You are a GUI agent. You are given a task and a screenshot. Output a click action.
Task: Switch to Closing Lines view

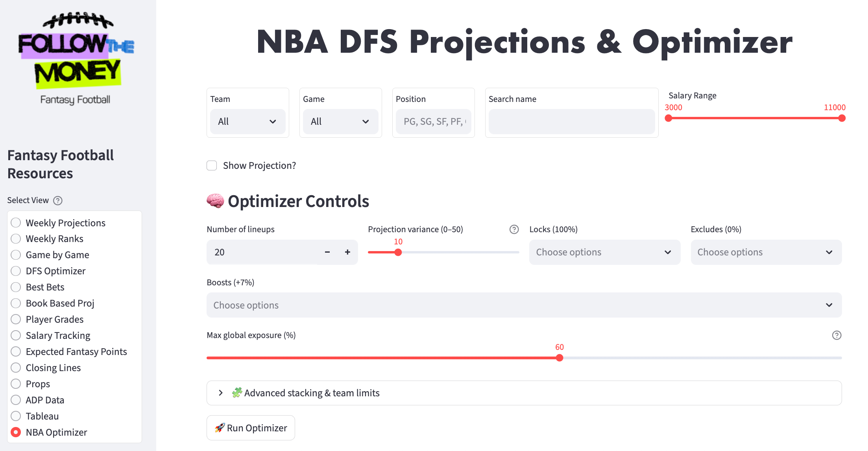(16, 368)
